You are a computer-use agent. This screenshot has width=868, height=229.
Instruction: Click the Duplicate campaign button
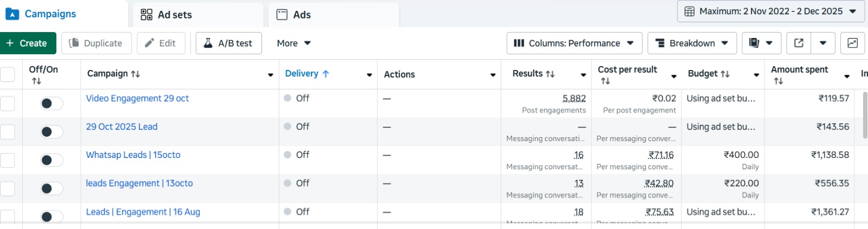[96, 43]
